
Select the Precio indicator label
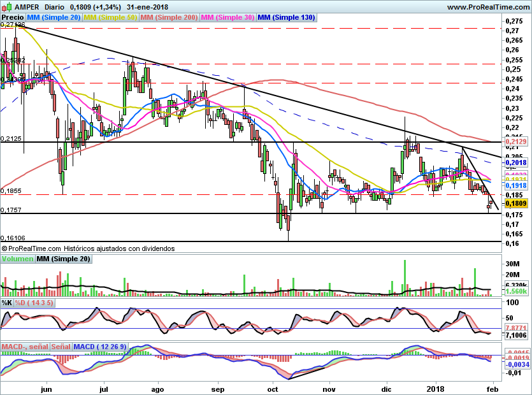(12, 18)
